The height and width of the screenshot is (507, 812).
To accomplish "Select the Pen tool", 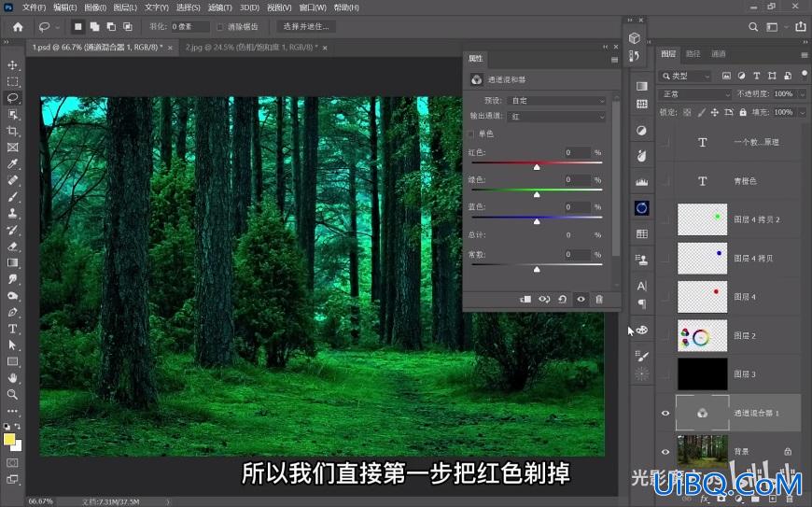I will pyautogui.click(x=12, y=312).
